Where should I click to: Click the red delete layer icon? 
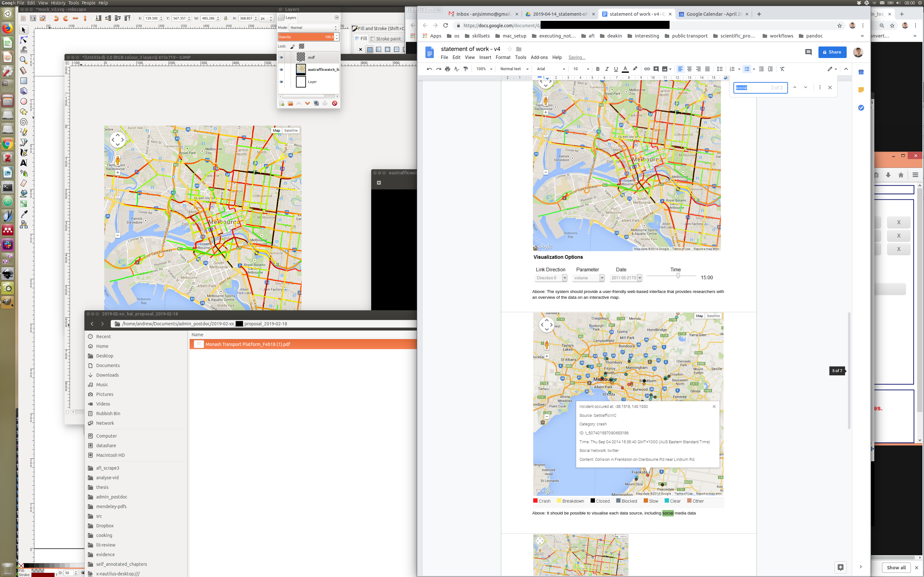(x=335, y=104)
